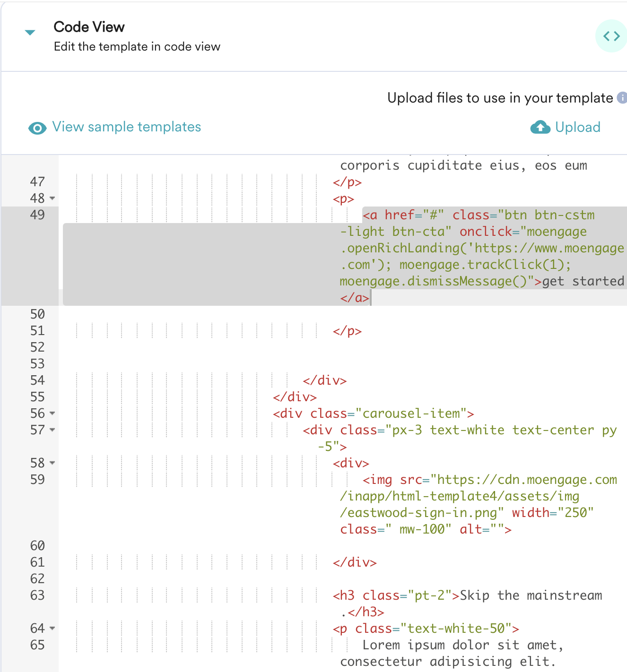Screen dimensions: 627x672
Task: Click the Code View title text
Action: pyautogui.click(x=89, y=27)
